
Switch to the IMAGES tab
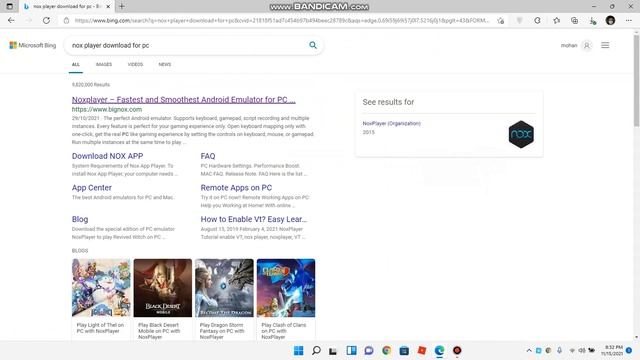pyautogui.click(x=104, y=64)
